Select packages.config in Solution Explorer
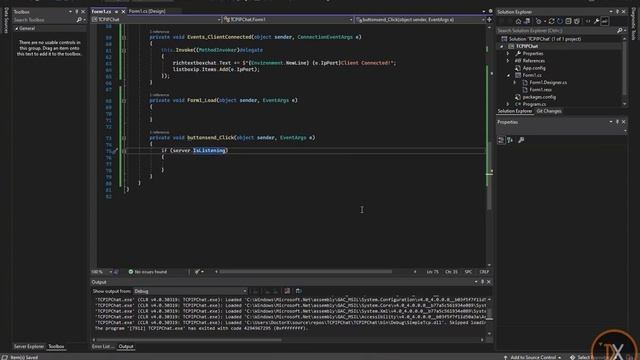Screen dimensions: 640x360 [x=539, y=97]
